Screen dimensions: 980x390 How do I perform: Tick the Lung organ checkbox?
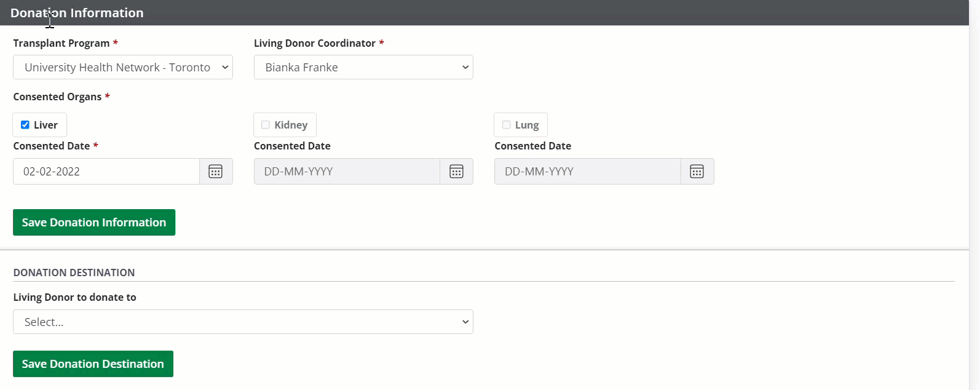point(506,125)
